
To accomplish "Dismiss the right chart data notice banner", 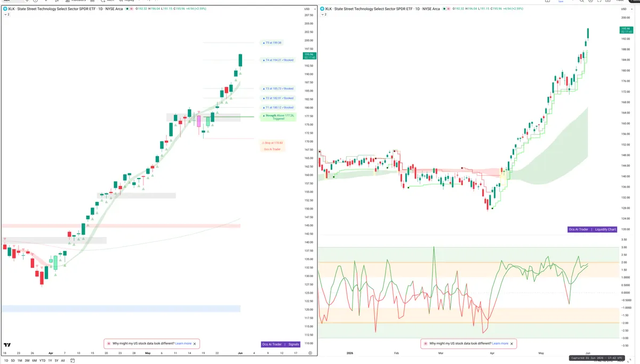I will click(x=511, y=344).
